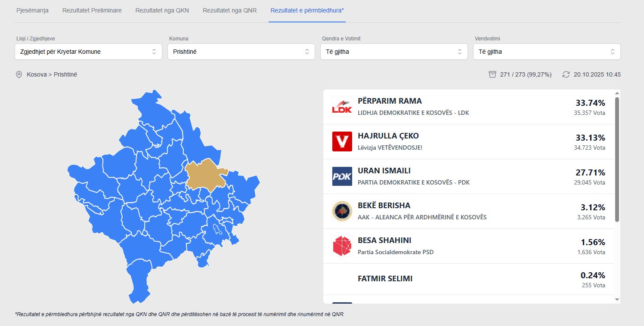Click candidate name Përparim Rama

tap(390, 101)
